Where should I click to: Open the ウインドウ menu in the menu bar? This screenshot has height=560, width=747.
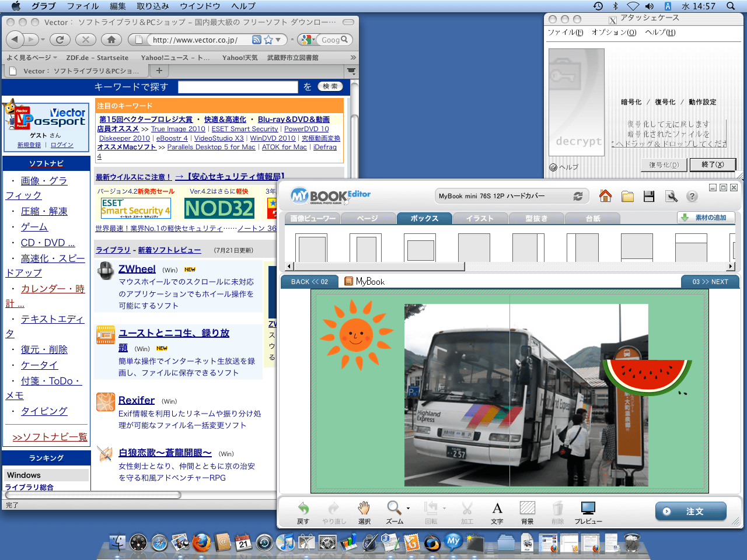200,6
